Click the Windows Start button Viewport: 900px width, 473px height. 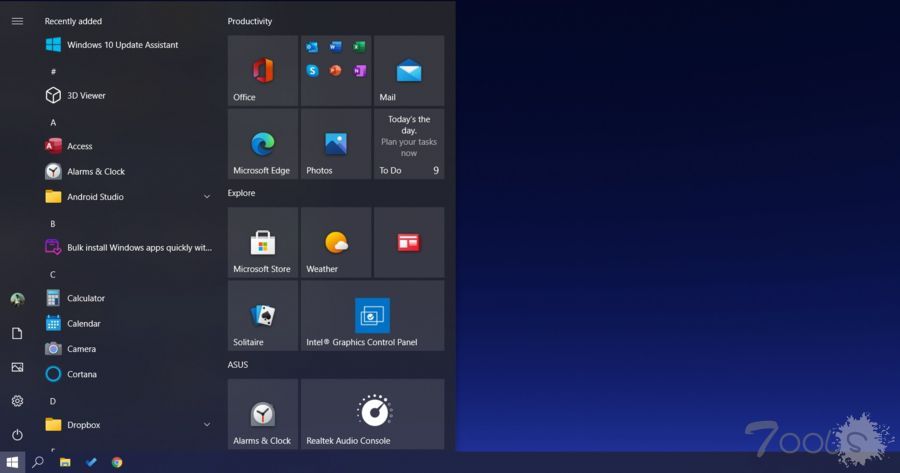tap(12, 462)
